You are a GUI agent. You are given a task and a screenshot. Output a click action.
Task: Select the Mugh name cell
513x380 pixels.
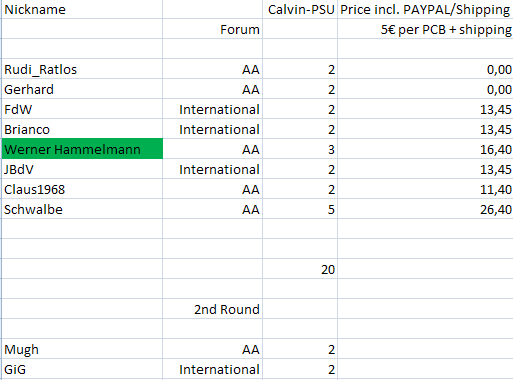pyautogui.click(x=82, y=349)
